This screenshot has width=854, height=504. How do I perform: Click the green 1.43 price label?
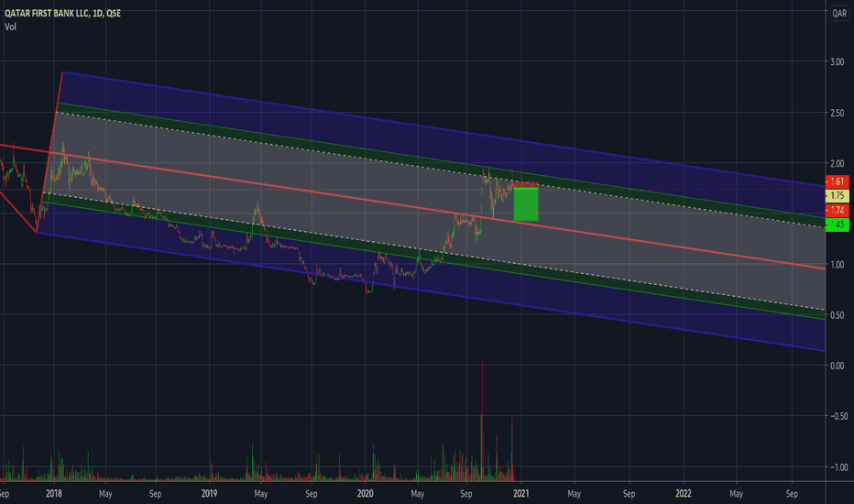click(x=838, y=224)
